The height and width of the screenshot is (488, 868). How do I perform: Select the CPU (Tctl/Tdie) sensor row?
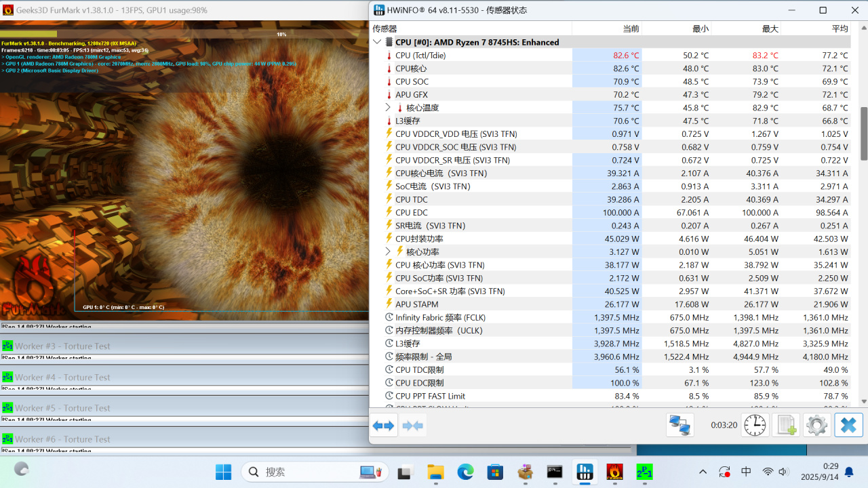(x=610, y=56)
